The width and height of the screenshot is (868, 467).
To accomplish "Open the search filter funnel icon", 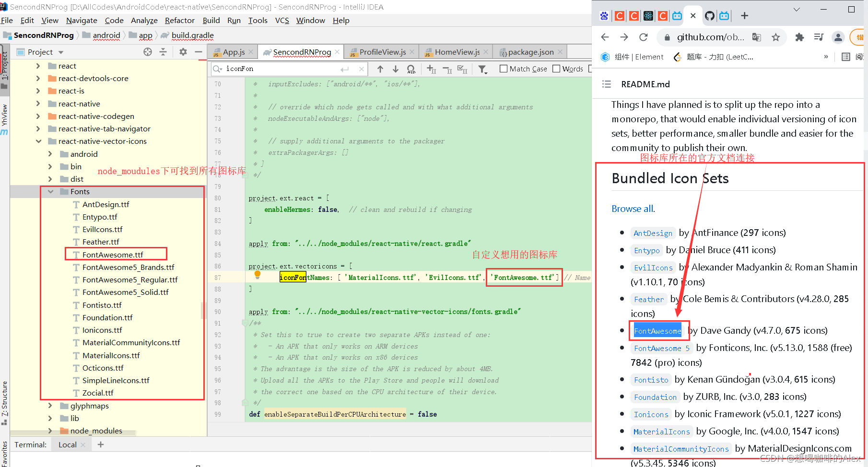I will pos(483,69).
